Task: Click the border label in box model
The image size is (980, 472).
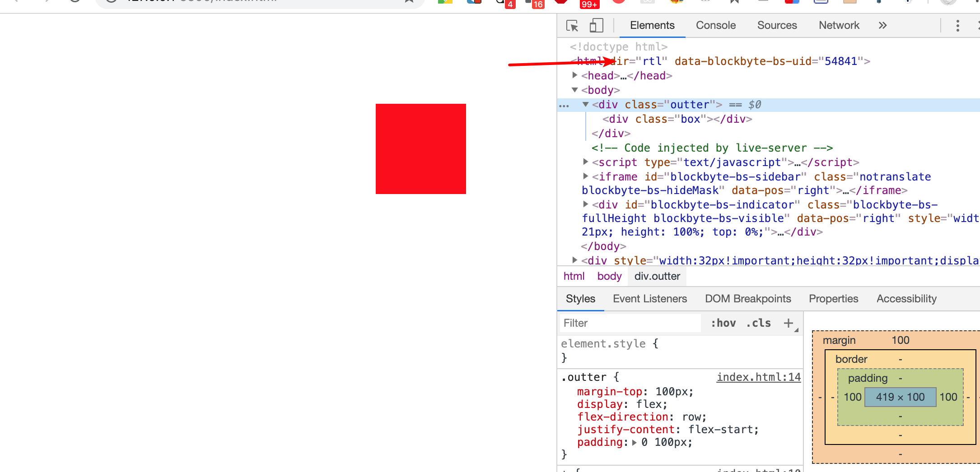Action: [851, 359]
